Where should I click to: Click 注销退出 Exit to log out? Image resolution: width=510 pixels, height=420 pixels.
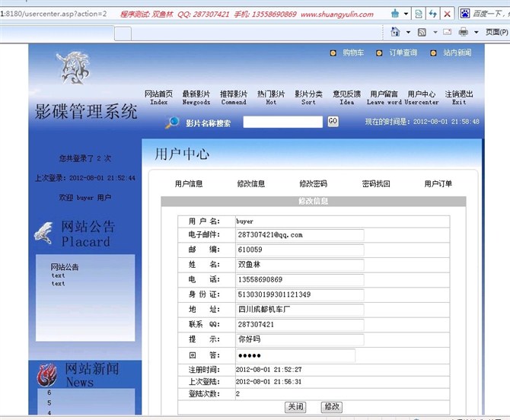(x=459, y=98)
